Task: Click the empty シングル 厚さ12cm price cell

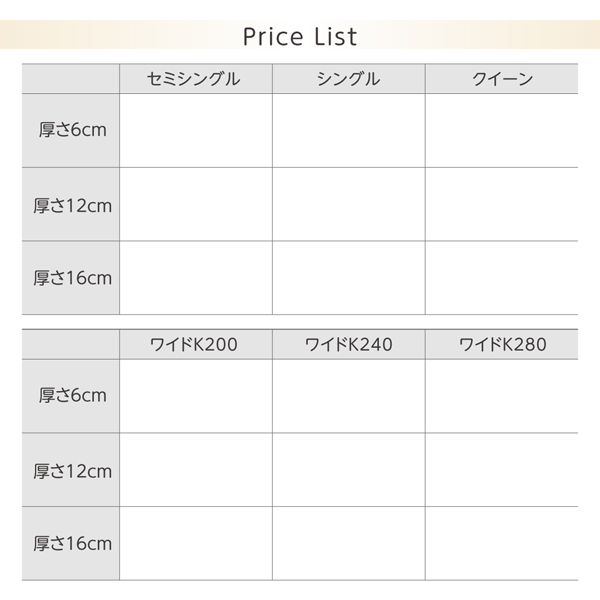Action: coord(348,204)
